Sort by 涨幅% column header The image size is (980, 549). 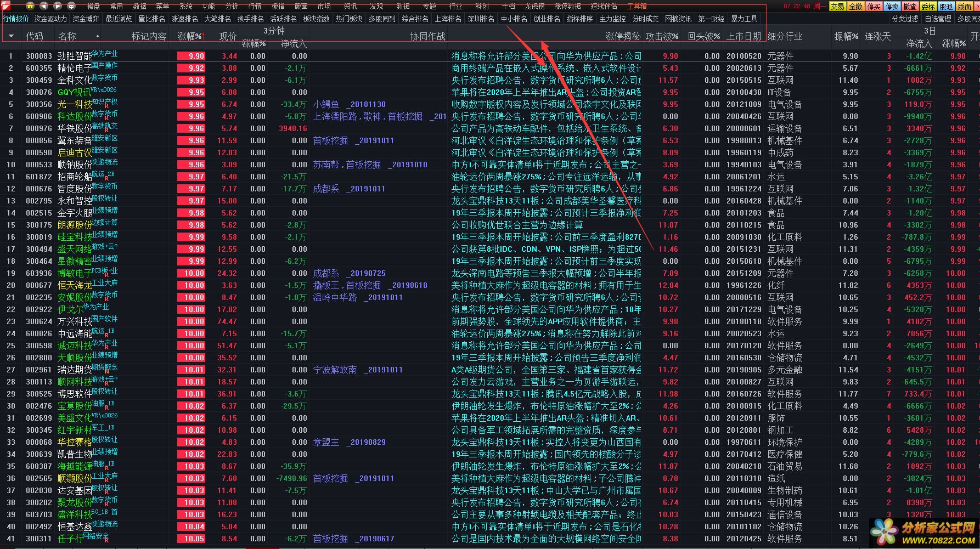click(191, 36)
